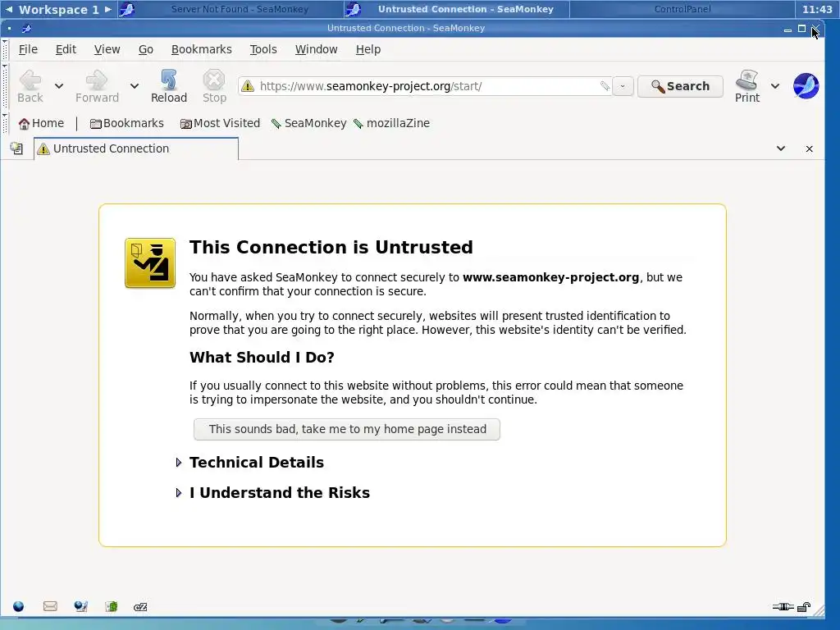Click the Print icon
Screen dimensions: 840x630
click(x=746, y=80)
